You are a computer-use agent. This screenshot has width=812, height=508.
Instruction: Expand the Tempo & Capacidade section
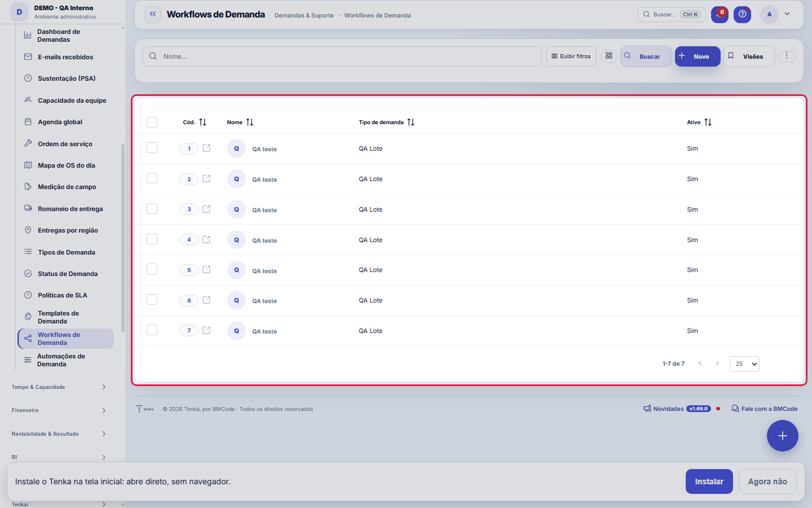tap(59, 387)
